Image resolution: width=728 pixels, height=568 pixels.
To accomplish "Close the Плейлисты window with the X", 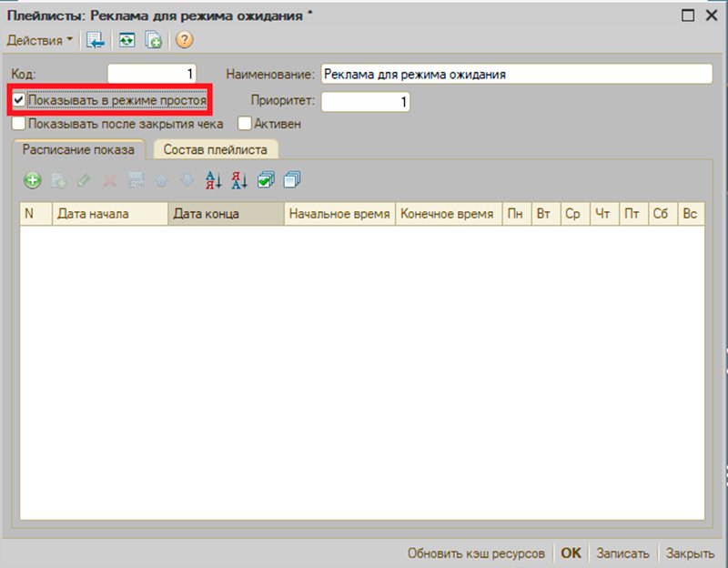I will (712, 15).
